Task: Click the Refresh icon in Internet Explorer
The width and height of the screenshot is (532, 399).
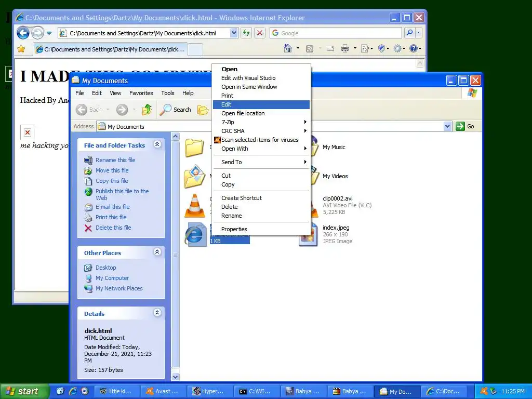Action: click(246, 33)
